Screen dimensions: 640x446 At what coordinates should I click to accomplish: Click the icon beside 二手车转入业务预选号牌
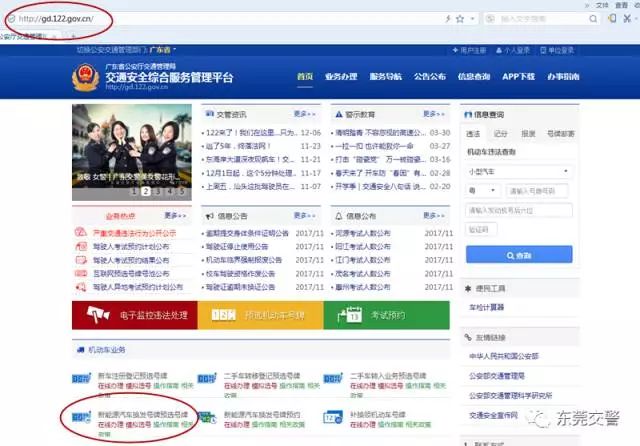[333, 379]
